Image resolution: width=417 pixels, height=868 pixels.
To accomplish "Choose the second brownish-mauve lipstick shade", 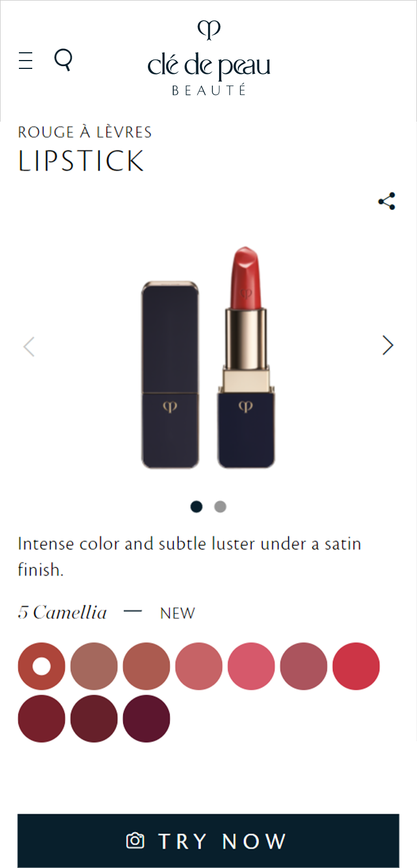I will pos(94,666).
